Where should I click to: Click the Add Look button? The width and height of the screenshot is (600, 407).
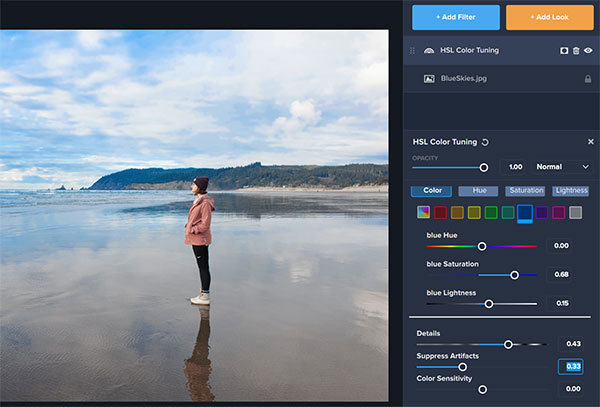tap(549, 18)
